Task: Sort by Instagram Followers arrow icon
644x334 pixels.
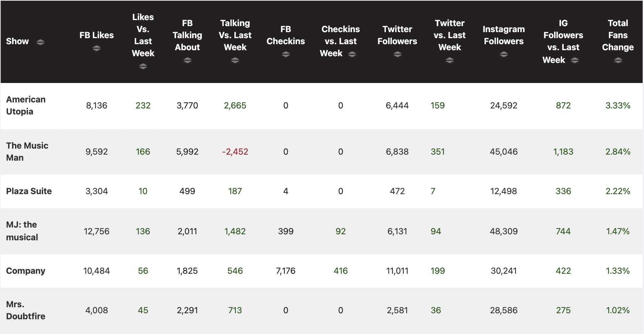Action: tap(504, 54)
